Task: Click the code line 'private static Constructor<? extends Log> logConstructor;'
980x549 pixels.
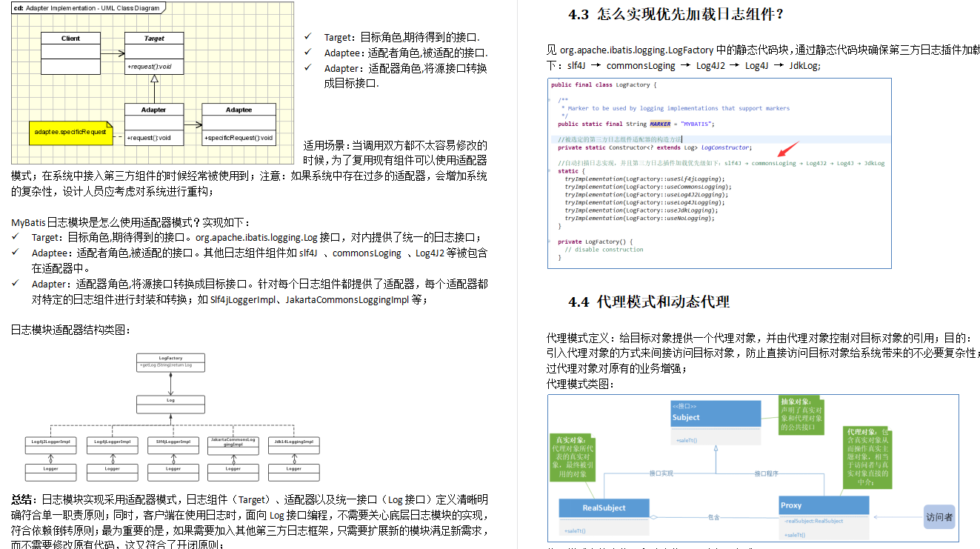Action: 654,147
